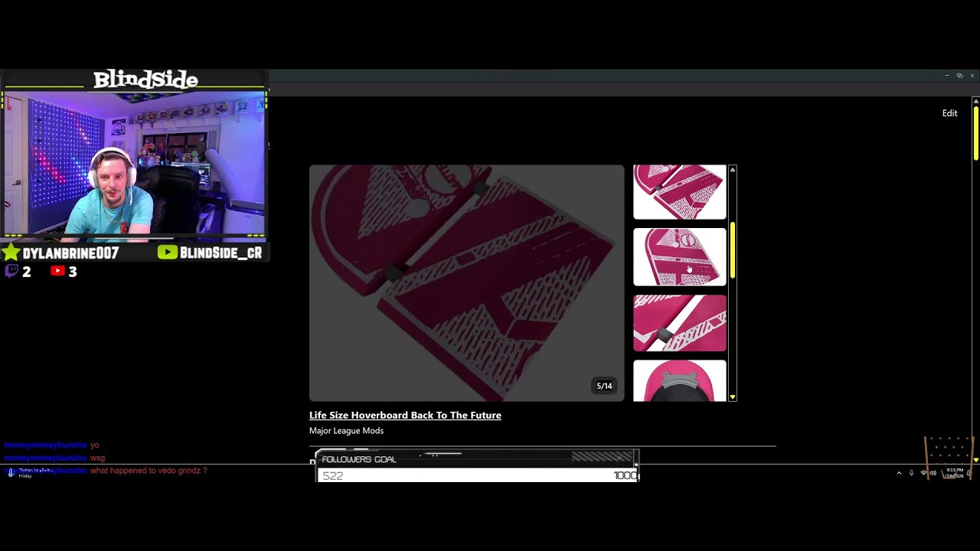
Task: Select the first hoverboard thumbnail in the strip
Action: pos(680,192)
